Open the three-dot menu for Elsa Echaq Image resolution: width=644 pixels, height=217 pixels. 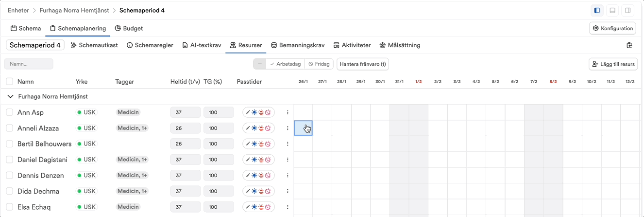point(288,207)
